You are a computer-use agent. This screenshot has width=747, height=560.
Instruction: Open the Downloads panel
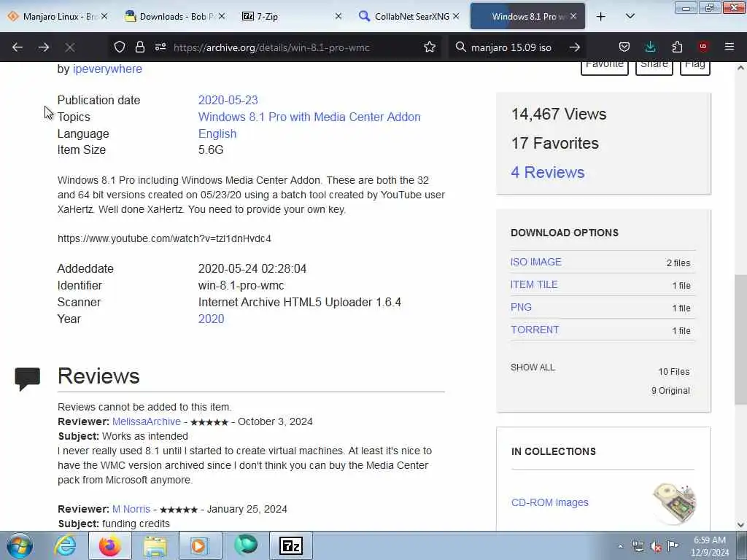[650, 47]
